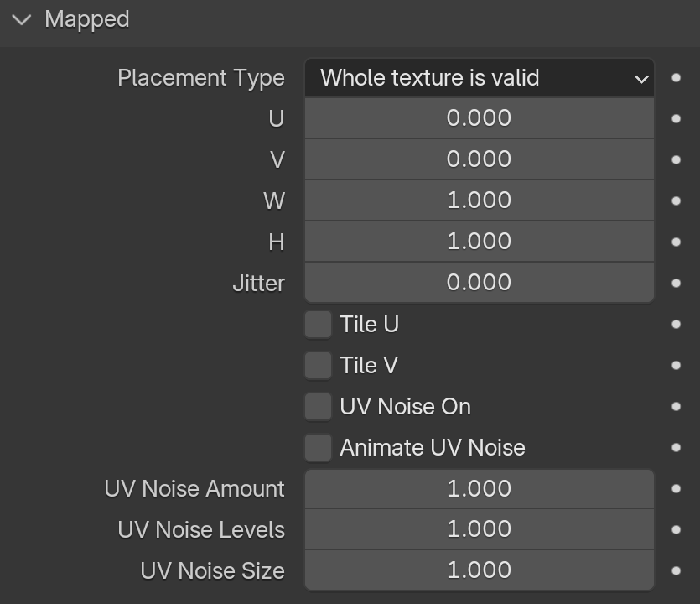
Task: Click the animate dot beside Jitter field
Action: coord(676,284)
